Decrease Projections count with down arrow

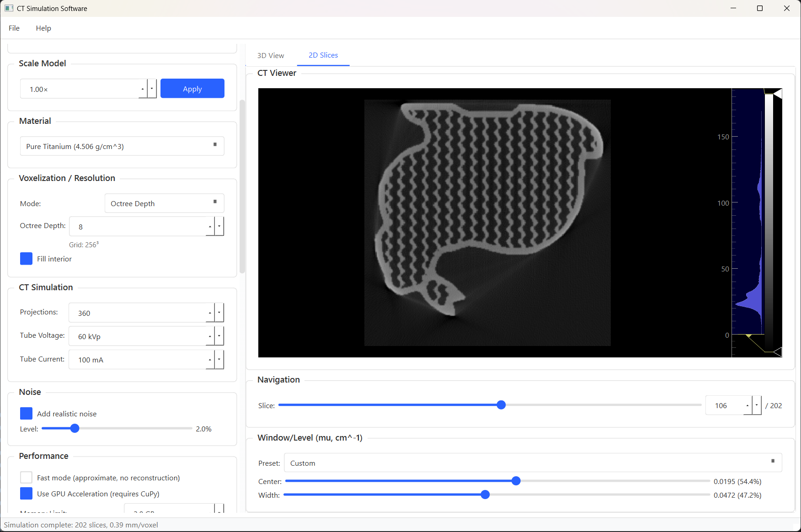[x=219, y=313]
